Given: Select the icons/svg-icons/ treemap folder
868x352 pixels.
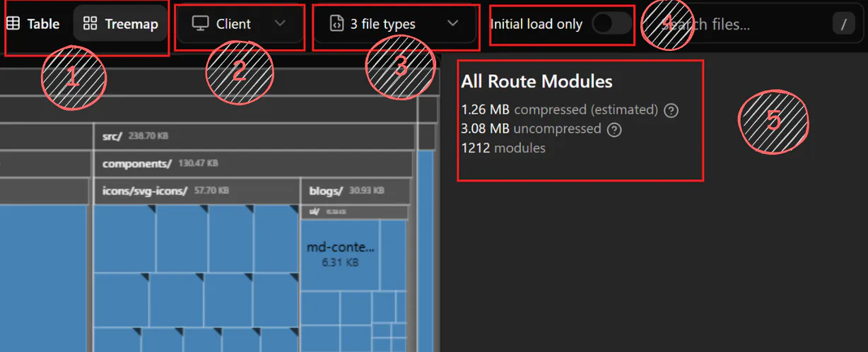Looking at the screenshot, I should click(x=196, y=191).
